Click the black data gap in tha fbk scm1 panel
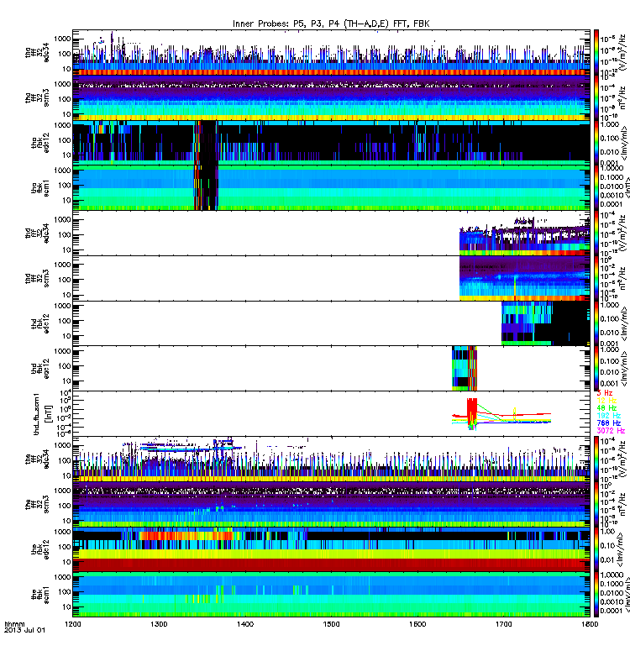Viewport: 630px width, 672px height. [x=208, y=187]
